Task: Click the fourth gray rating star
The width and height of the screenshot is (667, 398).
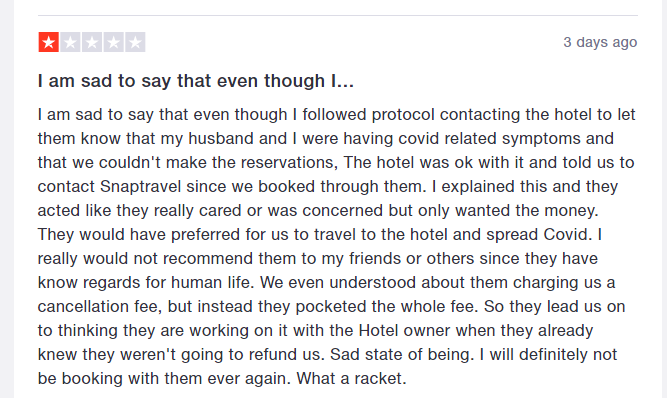Action: 114,42
